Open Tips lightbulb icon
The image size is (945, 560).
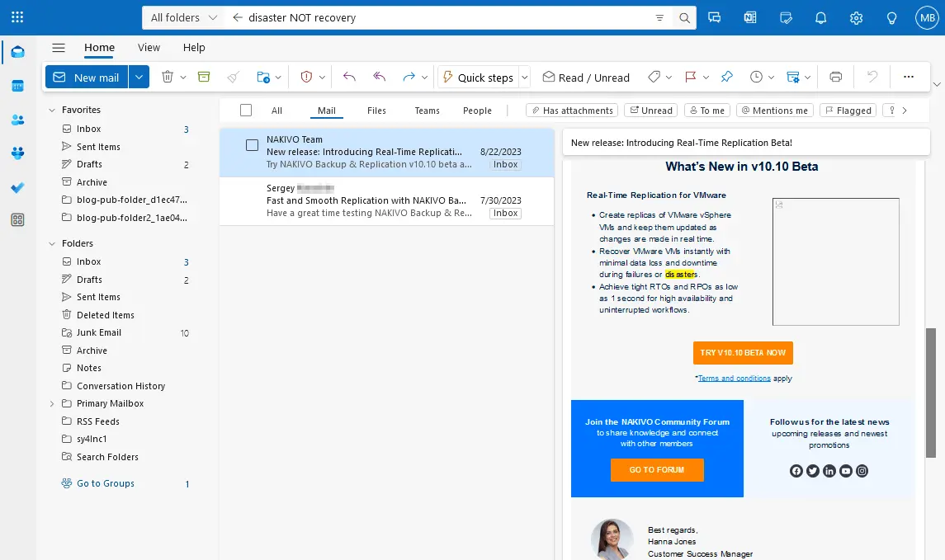coord(891,18)
